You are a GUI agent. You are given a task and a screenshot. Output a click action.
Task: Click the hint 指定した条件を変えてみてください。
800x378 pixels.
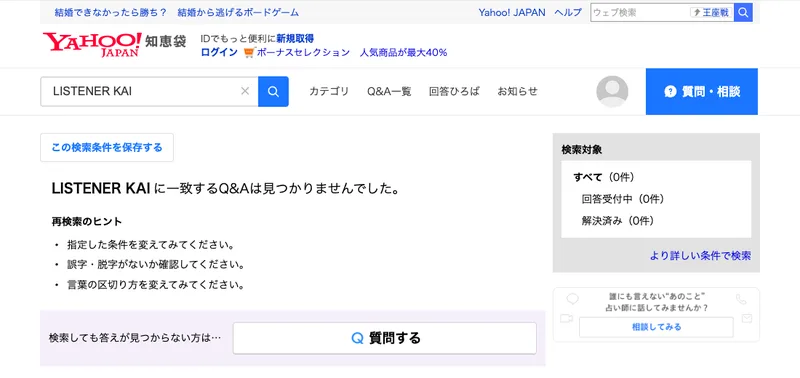click(151, 245)
